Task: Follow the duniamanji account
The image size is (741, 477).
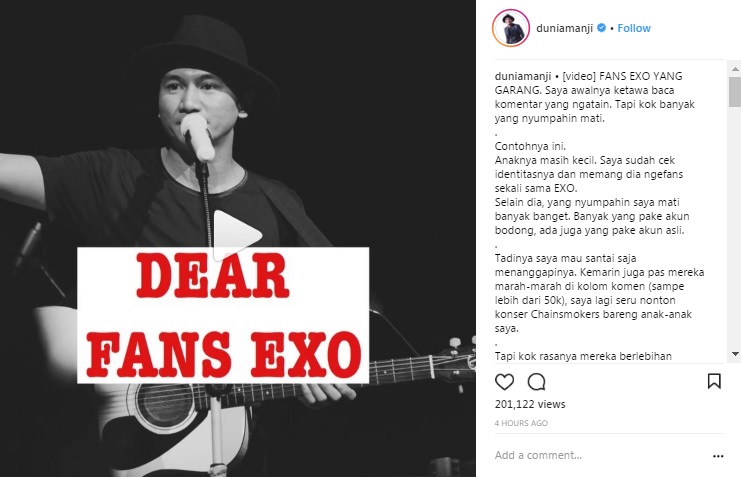Action: coord(634,28)
